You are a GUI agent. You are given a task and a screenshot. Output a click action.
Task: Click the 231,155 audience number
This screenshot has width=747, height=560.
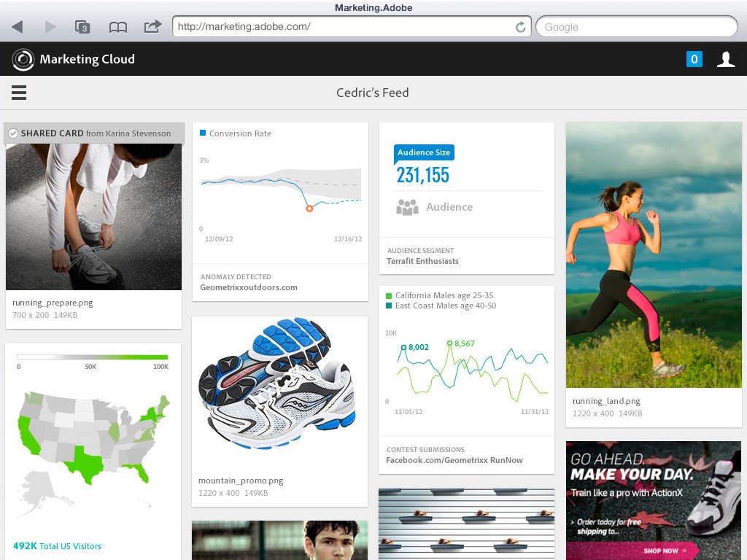pos(422,175)
